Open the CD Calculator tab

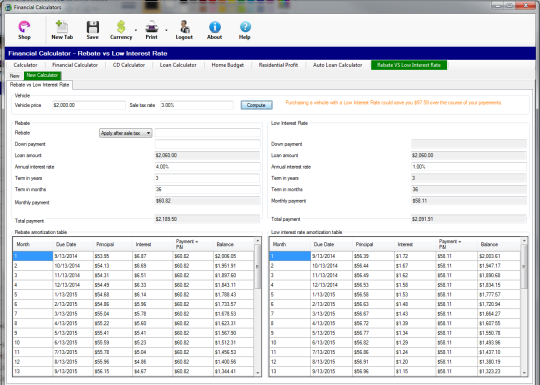point(129,65)
